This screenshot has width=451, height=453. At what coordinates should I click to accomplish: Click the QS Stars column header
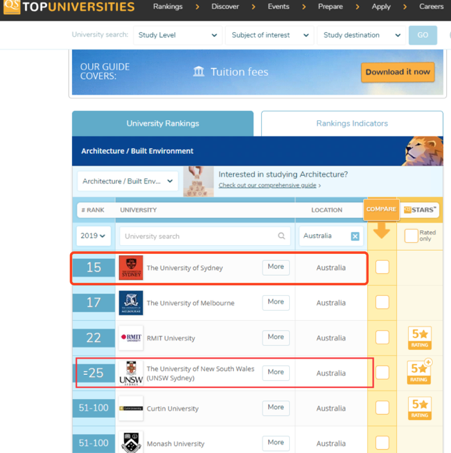420,210
